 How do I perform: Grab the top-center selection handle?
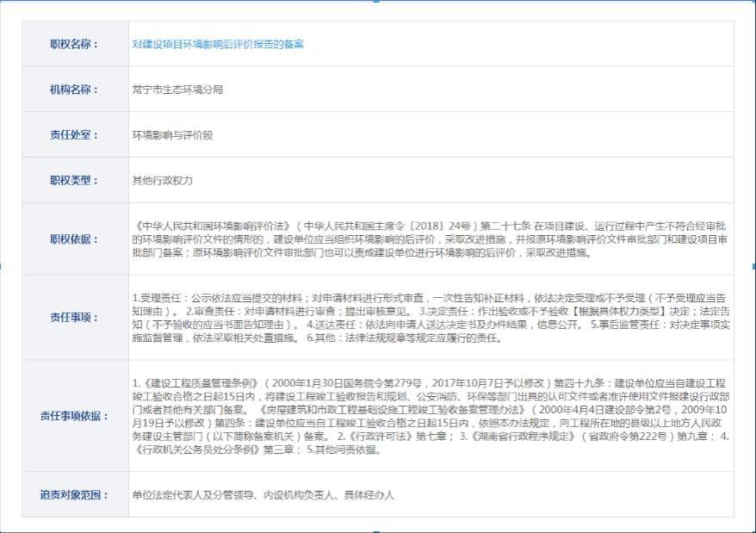click(x=378, y=2)
